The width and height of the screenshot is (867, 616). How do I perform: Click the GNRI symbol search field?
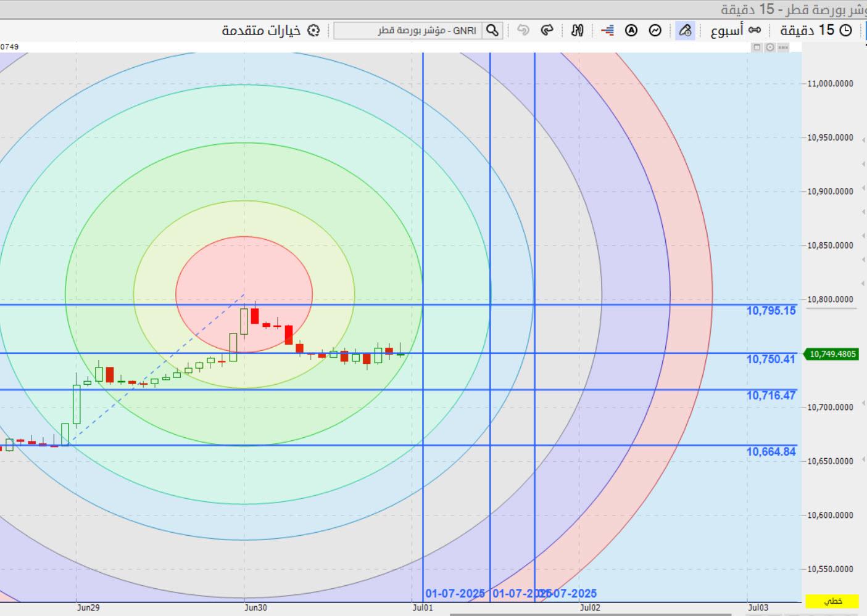[x=409, y=30]
